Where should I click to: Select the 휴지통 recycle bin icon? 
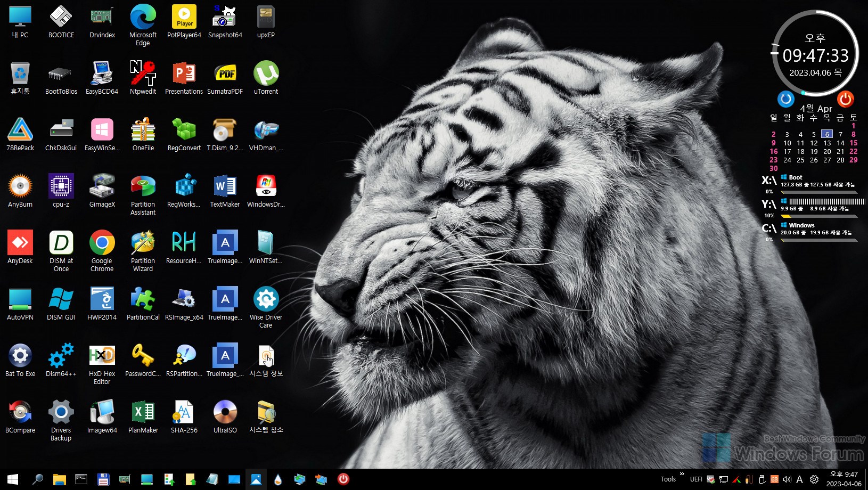[20, 79]
